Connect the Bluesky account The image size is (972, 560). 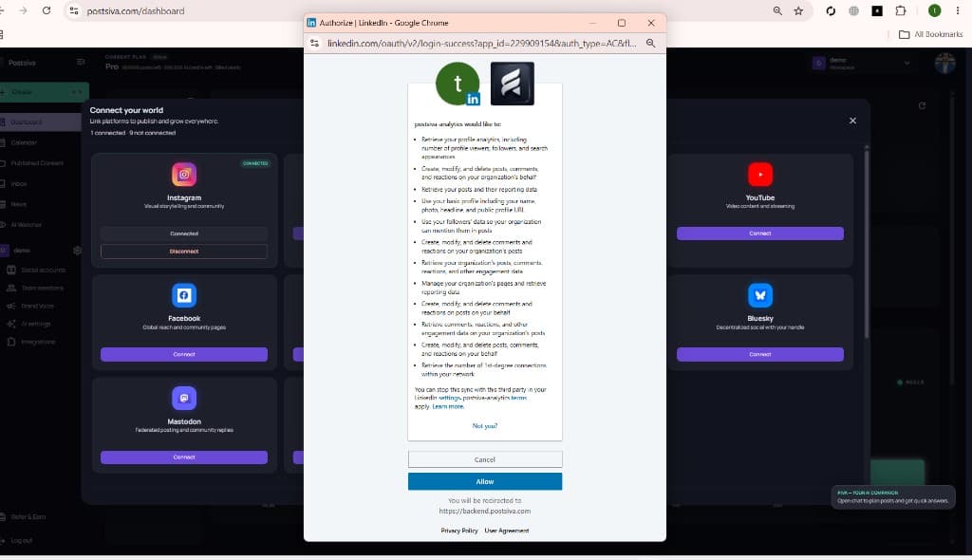pyautogui.click(x=760, y=354)
